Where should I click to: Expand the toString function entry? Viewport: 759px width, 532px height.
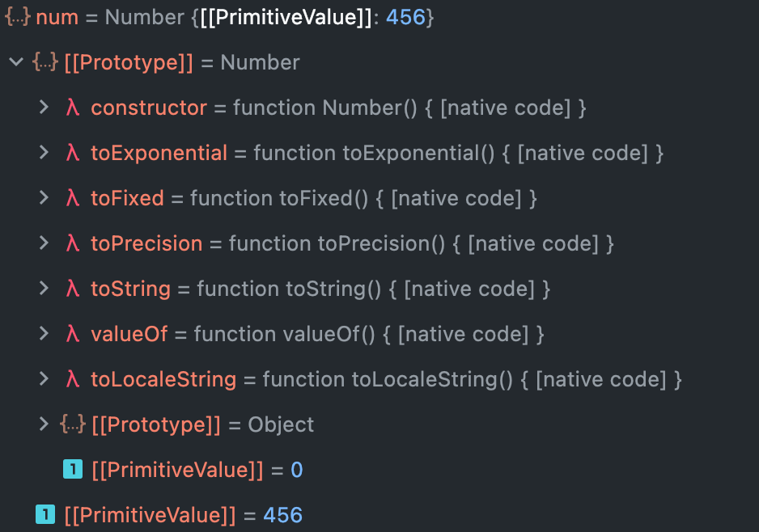(x=43, y=289)
